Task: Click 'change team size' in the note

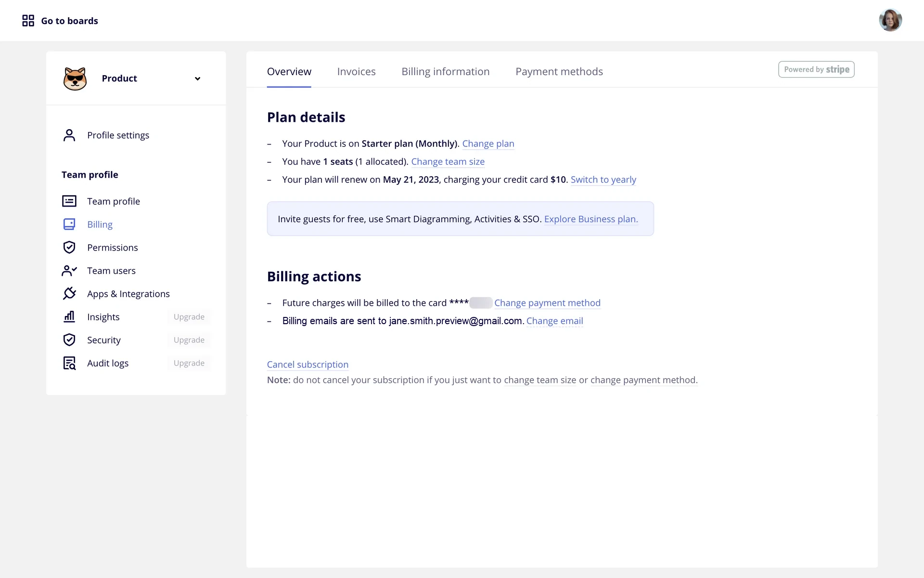Action: point(540,380)
